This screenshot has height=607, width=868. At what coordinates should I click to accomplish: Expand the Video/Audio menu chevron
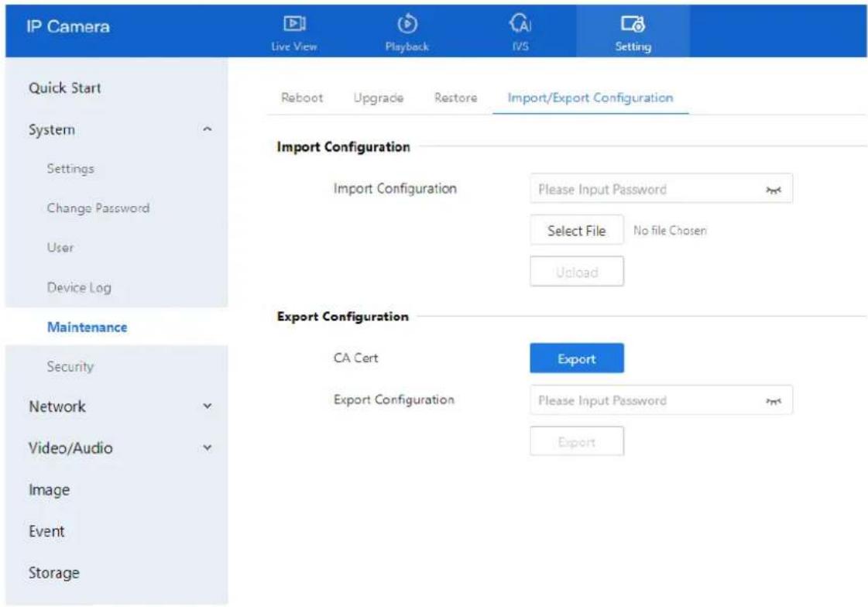point(207,448)
